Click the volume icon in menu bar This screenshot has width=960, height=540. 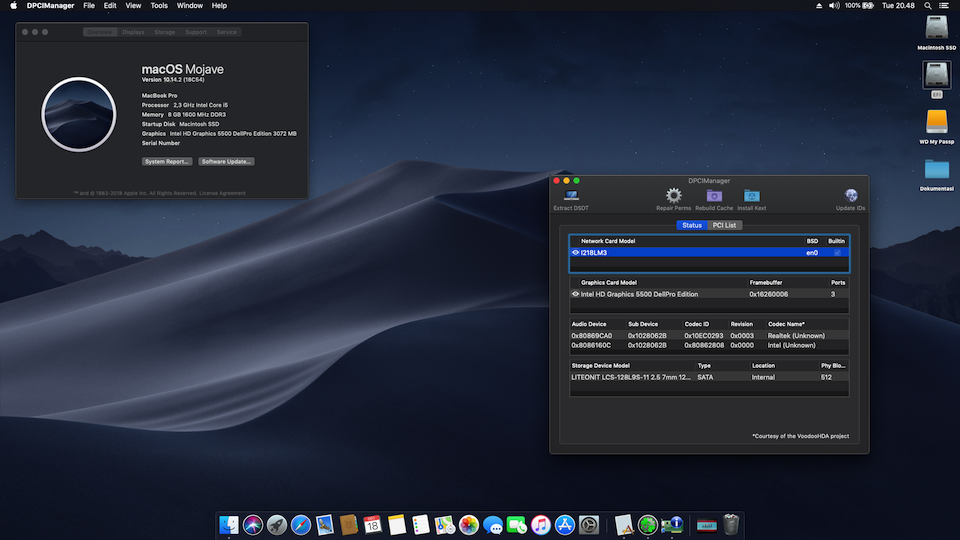click(x=834, y=6)
